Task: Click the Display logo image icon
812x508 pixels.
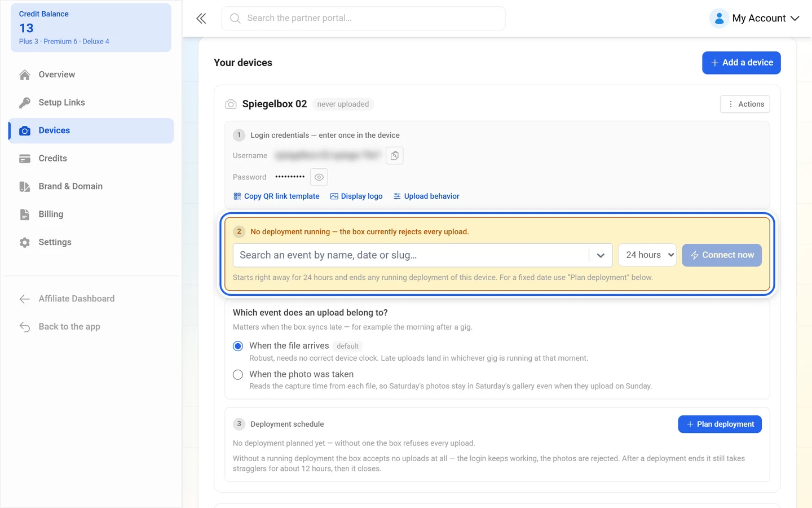Action: click(x=334, y=196)
